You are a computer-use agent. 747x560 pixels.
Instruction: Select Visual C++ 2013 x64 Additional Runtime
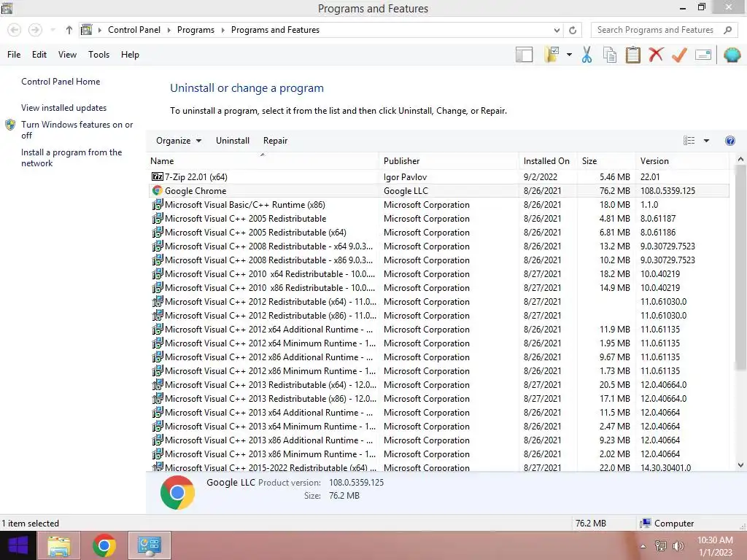point(438,413)
